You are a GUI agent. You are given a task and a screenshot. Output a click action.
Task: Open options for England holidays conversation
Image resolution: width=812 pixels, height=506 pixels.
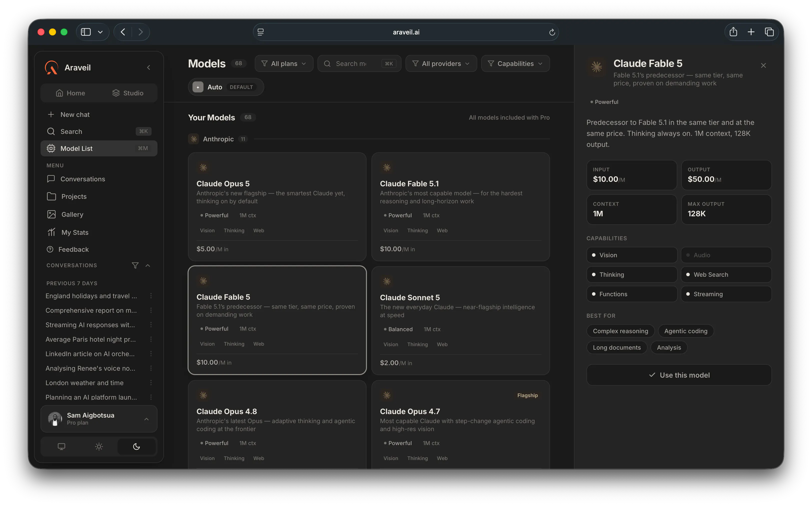click(x=151, y=296)
